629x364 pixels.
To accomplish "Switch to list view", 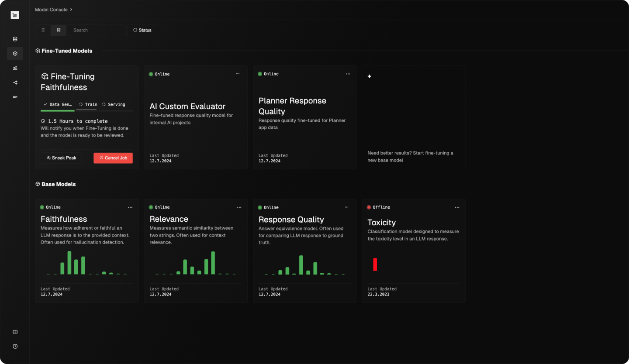I will coord(43,30).
